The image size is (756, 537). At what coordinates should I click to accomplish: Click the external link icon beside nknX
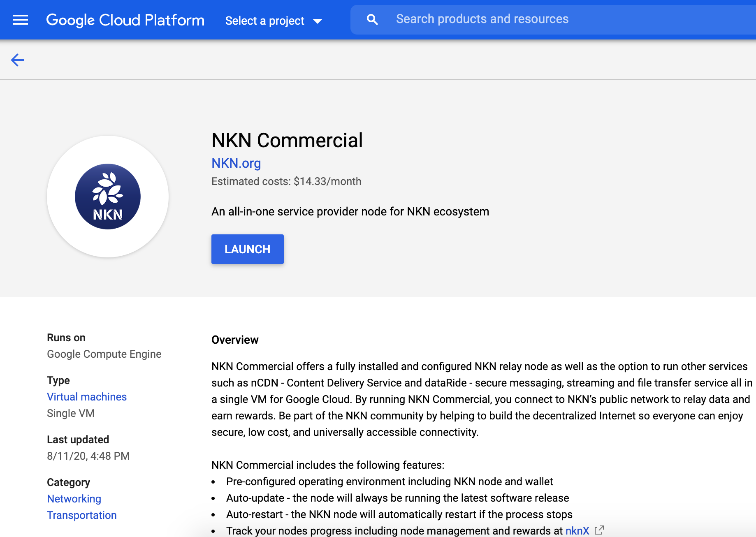599,530
